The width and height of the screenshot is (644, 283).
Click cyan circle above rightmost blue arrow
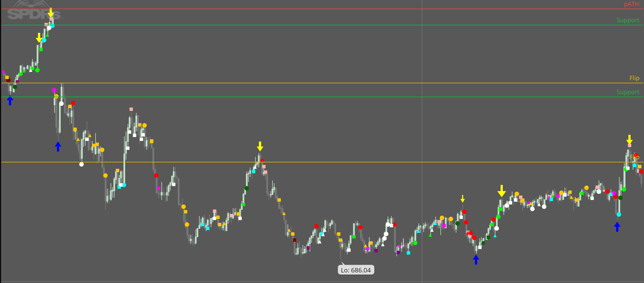[x=619, y=214]
